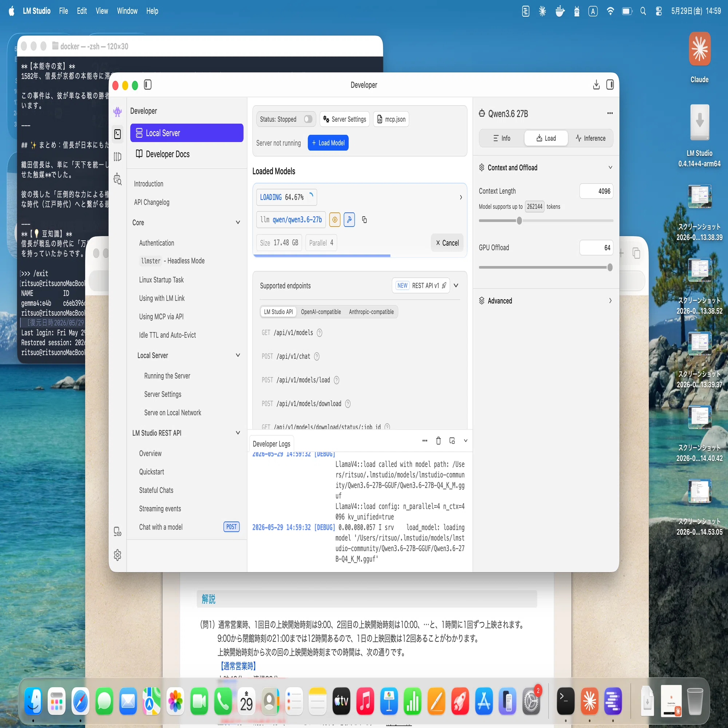Select the LM Studio API endpoints tab
Screen dimensions: 728x728
278,312
